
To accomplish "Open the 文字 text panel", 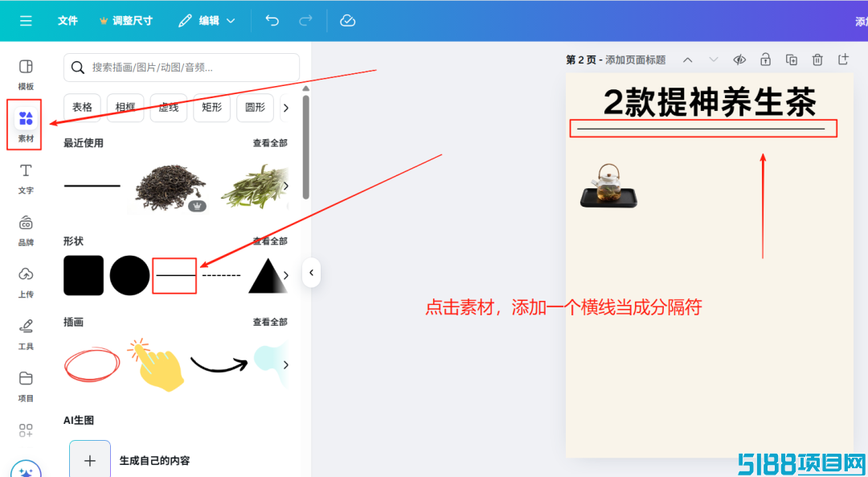I will tap(26, 179).
